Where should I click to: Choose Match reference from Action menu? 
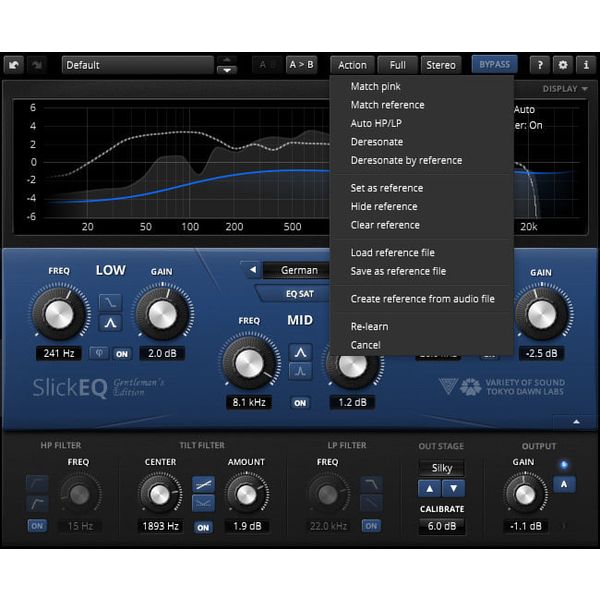click(x=387, y=105)
